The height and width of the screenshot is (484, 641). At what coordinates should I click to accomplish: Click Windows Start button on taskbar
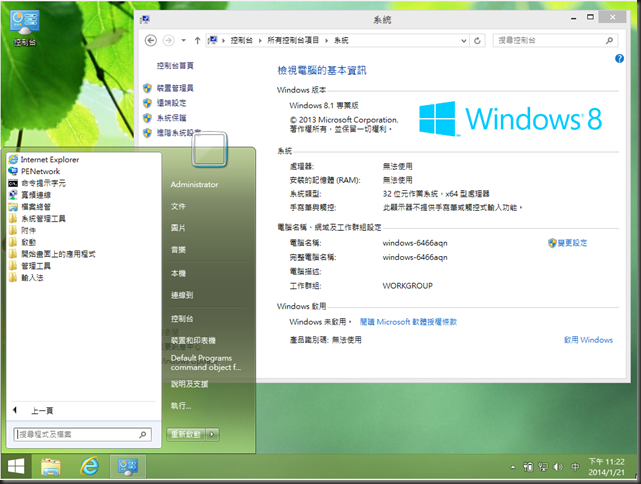click(16, 466)
